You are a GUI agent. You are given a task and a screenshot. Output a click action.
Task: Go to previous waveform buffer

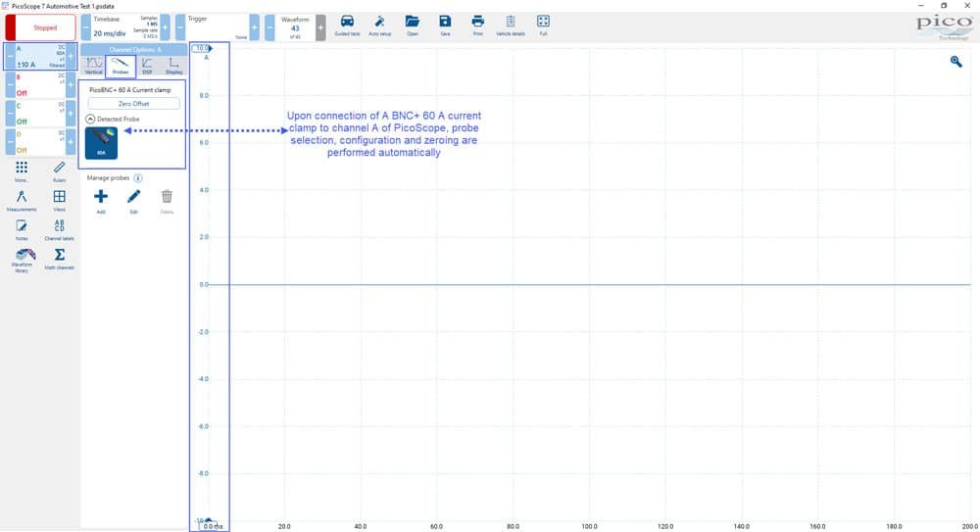coord(269,27)
